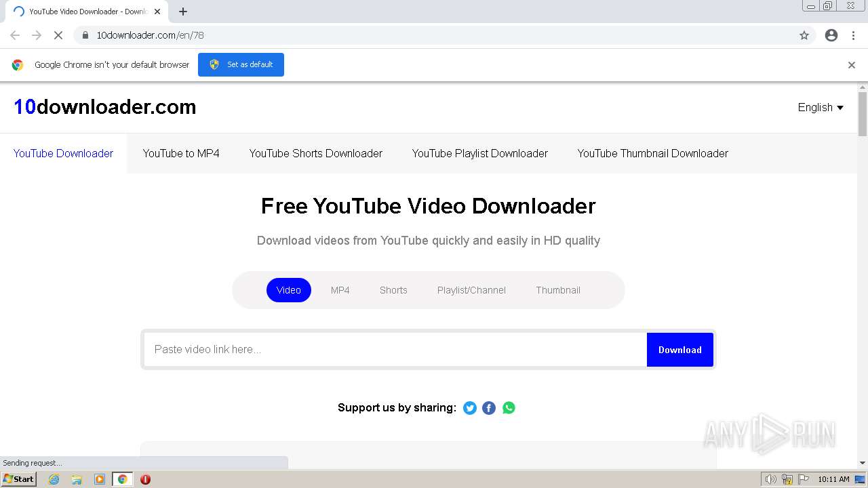Launch media player from taskbar
The height and width of the screenshot is (488, 868).
(100, 479)
